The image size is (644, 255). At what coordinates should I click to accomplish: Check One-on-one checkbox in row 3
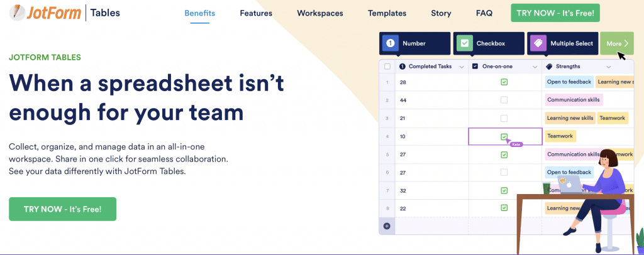[504, 119]
